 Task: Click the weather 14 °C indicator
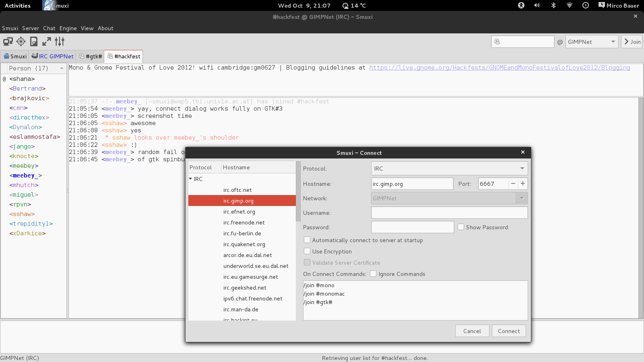[x=354, y=6]
